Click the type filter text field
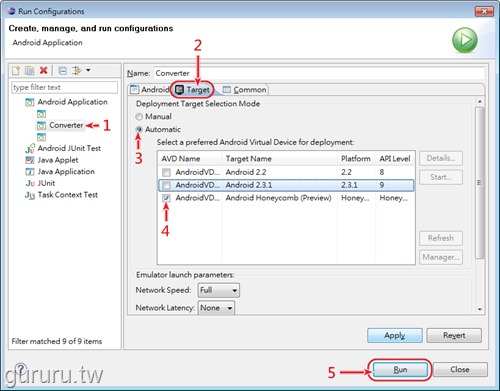The image size is (500, 391). click(64, 87)
